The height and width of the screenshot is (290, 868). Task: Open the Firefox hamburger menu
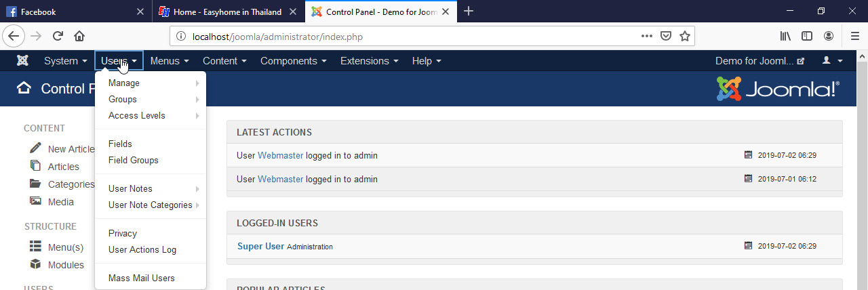pos(854,36)
